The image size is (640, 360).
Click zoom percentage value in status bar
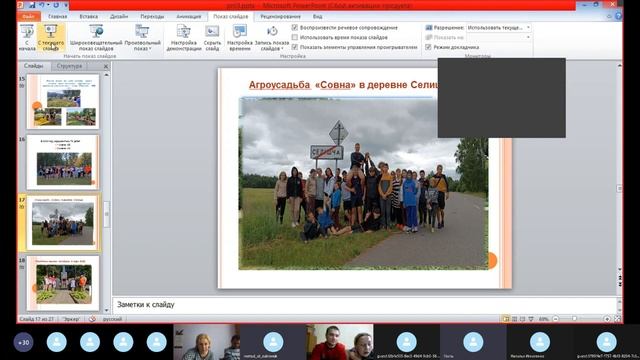(x=543, y=319)
